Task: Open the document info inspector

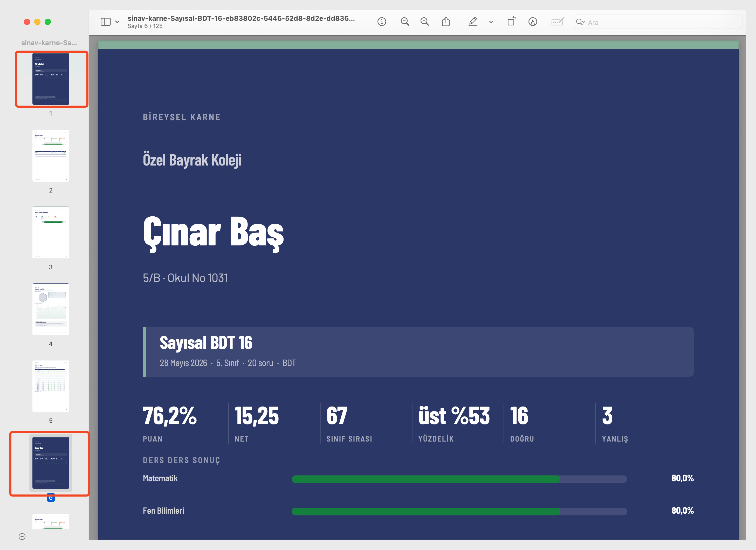Action: (x=382, y=22)
